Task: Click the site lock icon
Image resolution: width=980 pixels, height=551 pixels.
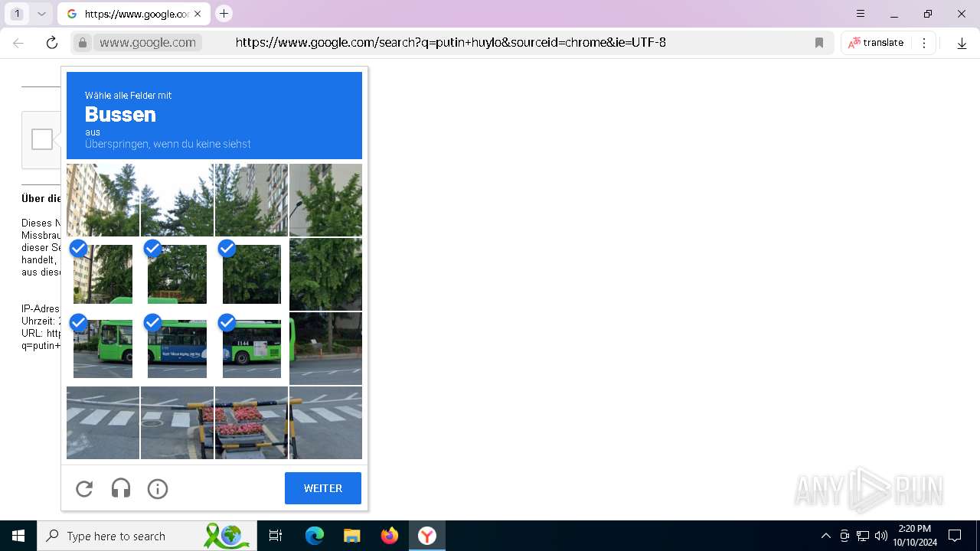Action: pyautogui.click(x=83, y=43)
